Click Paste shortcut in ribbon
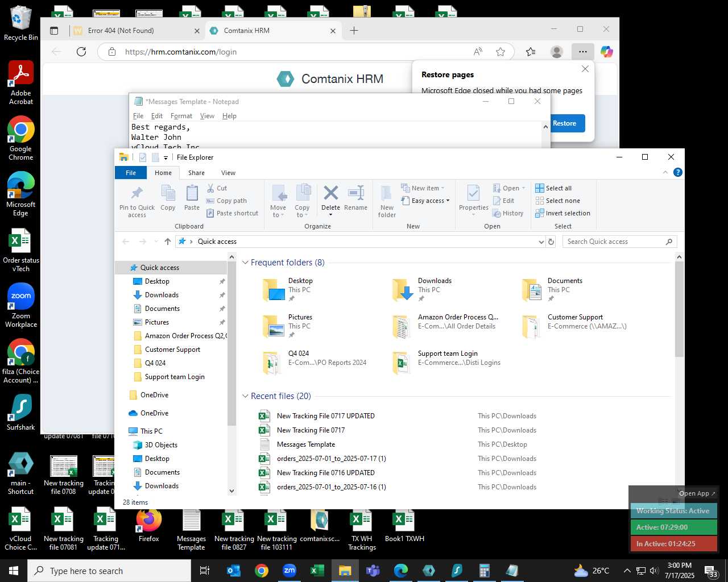The image size is (728, 582). [232, 213]
